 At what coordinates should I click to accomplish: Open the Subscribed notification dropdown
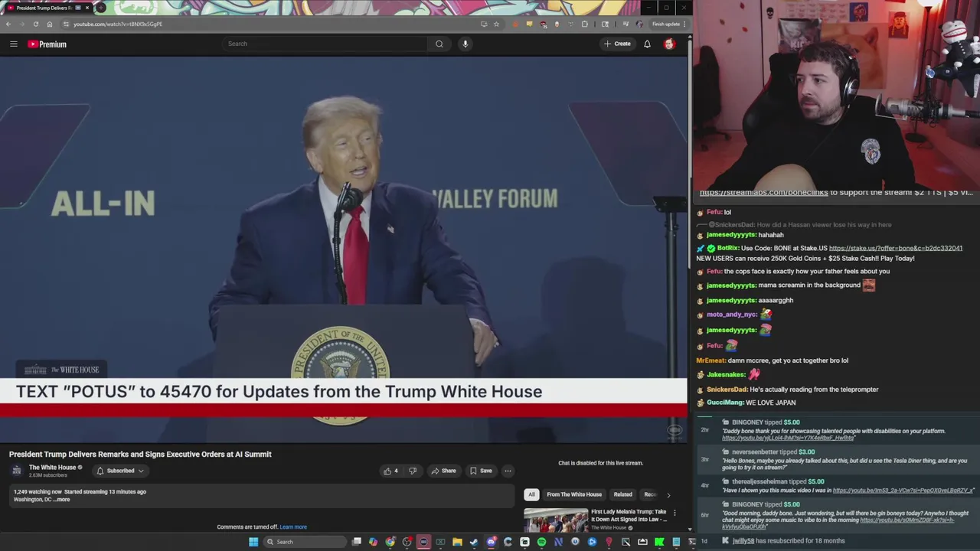tap(120, 471)
